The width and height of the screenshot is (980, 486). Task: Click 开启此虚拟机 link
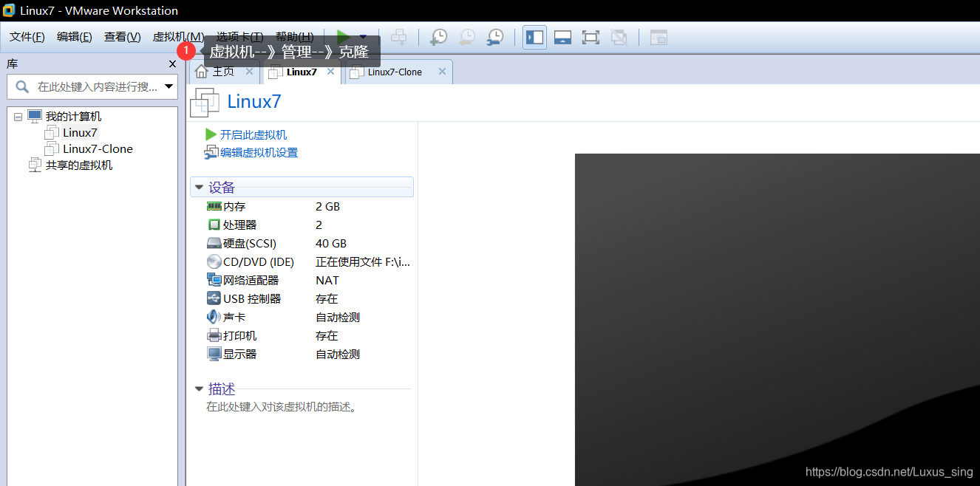253,135
